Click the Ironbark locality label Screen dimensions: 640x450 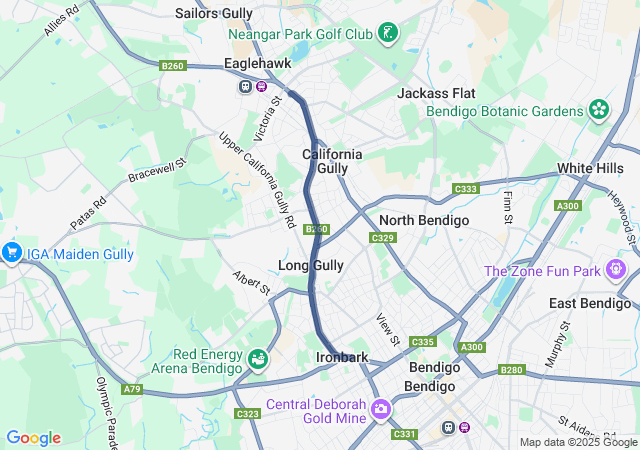[x=342, y=357]
